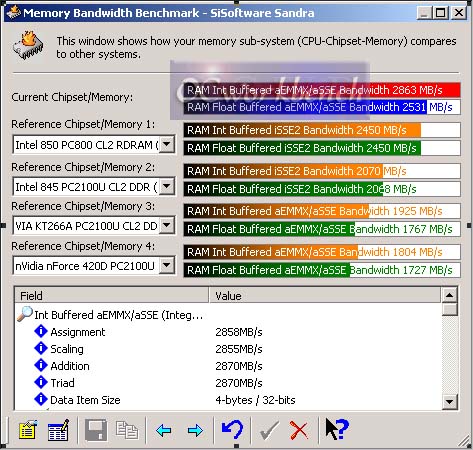Click the Reference Chipset/Memory 2 label
Image resolution: width=473 pixels, height=450 pixels.
[x=83, y=167]
